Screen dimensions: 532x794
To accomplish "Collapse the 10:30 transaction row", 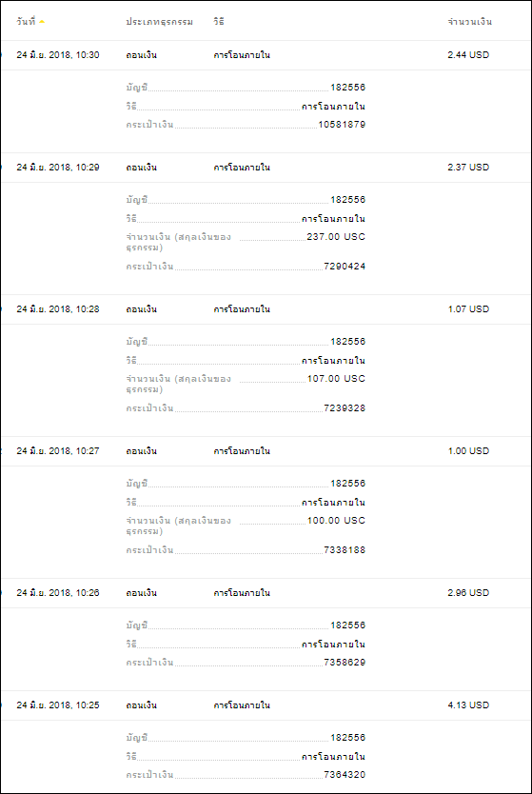I will click(x=266, y=55).
